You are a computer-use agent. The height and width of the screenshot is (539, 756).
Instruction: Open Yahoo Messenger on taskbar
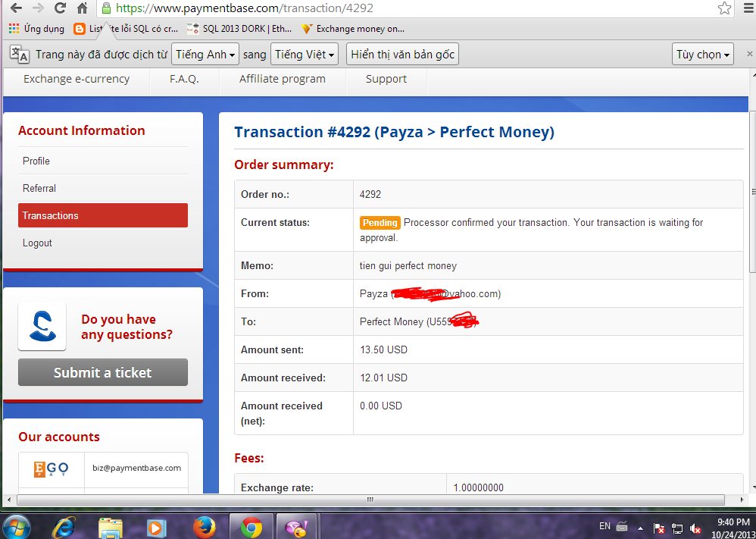coord(296,527)
